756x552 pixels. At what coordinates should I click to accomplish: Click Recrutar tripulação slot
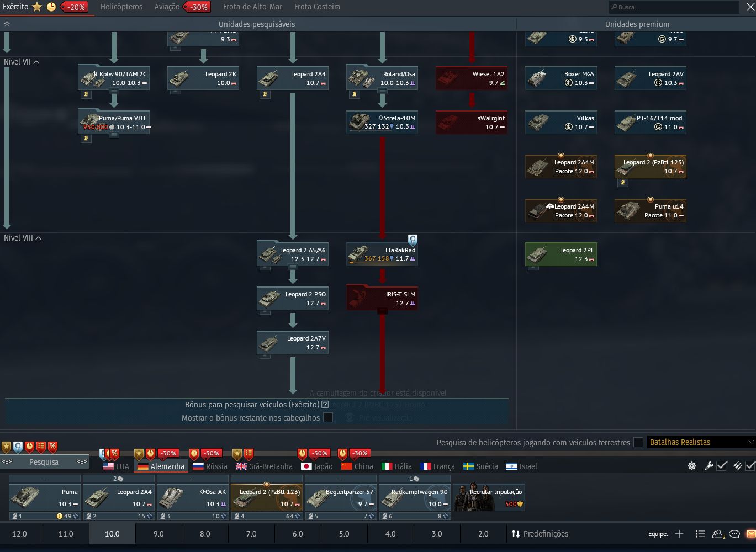click(x=489, y=497)
